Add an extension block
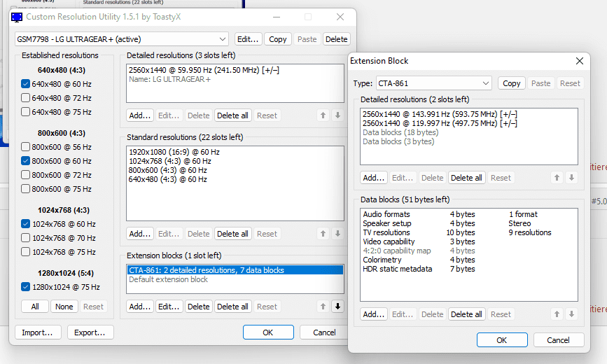This screenshot has width=607, height=364. (x=140, y=307)
